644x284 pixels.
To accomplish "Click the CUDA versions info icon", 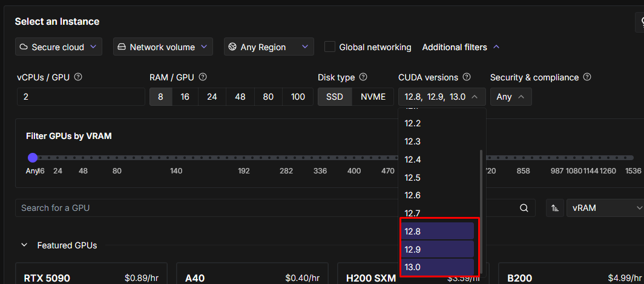I will pos(467,77).
